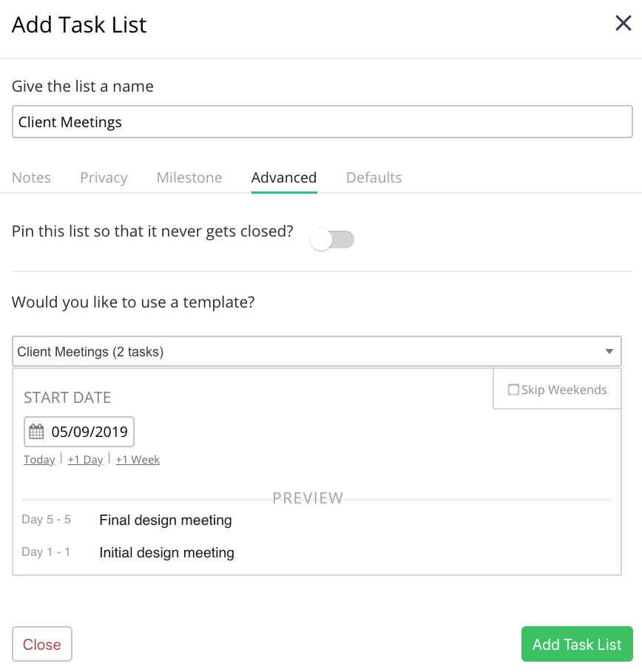Click the X icon to close dialog

623,23
